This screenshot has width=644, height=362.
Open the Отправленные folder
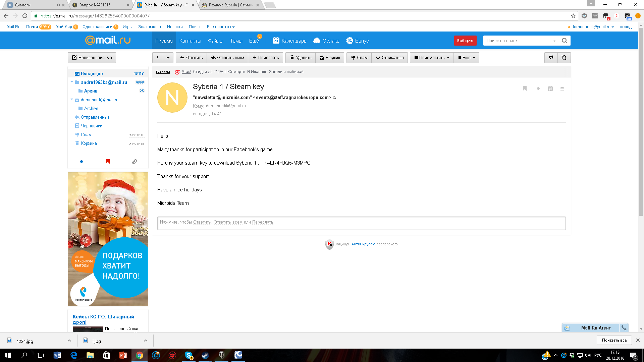(x=95, y=117)
